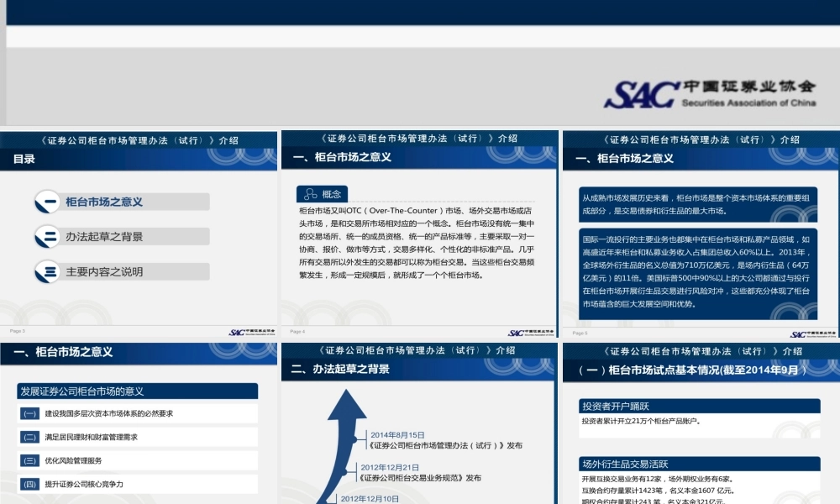The image size is (840, 504).
Task: Select the 柜台市场之意义 agenda item
Action: [x=122, y=202]
